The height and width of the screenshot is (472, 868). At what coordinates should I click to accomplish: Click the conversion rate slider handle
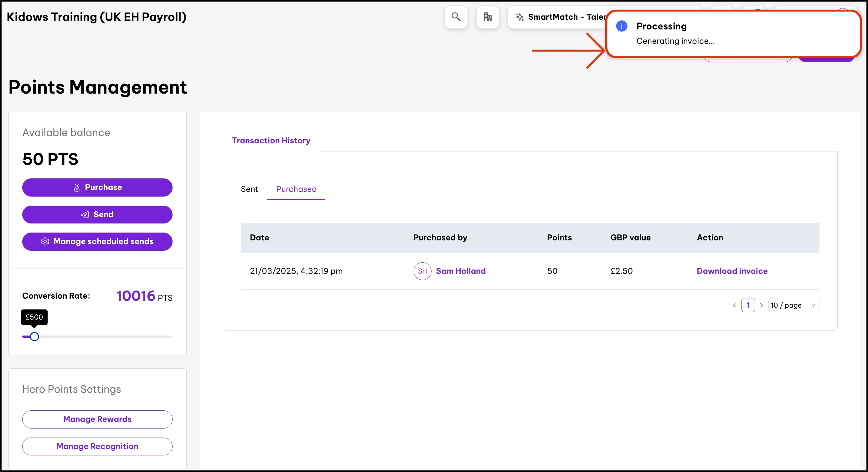point(34,336)
